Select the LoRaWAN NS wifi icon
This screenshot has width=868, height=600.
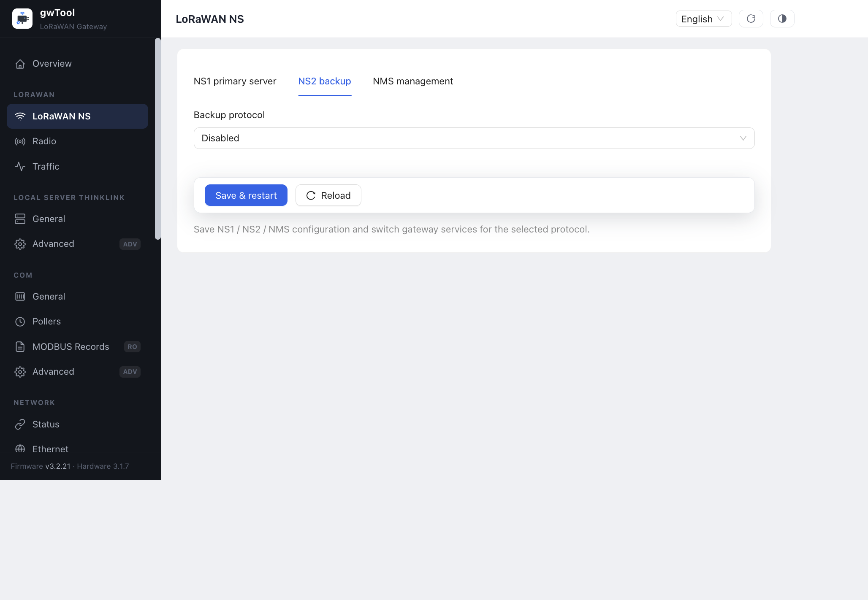pos(20,116)
